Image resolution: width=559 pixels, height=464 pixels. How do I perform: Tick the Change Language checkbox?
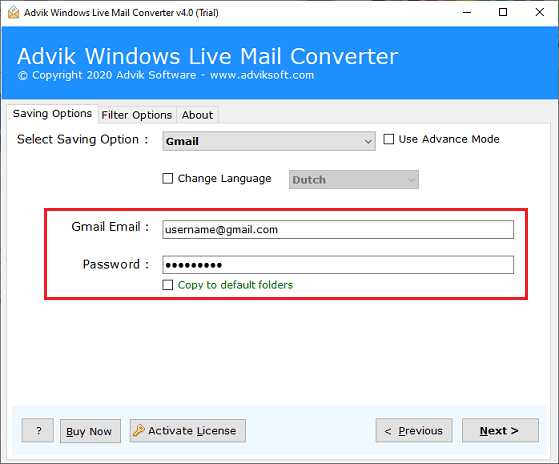(x=168, y=178)
